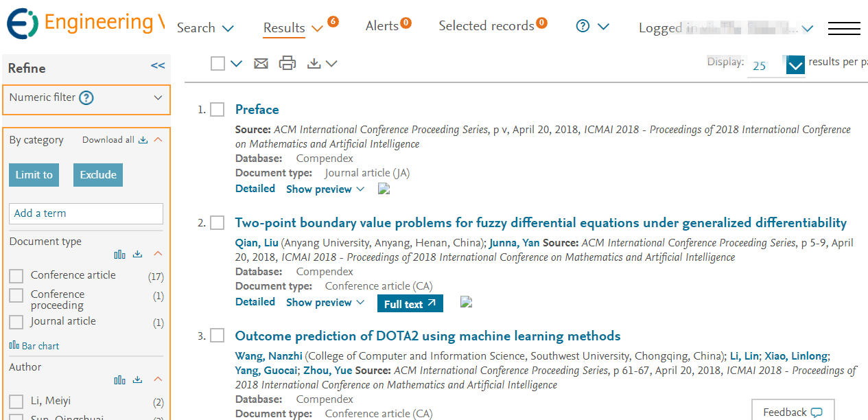The image size is (868, 420).
Task: Open the Numeric filter help icon
Action: (86, 98)
